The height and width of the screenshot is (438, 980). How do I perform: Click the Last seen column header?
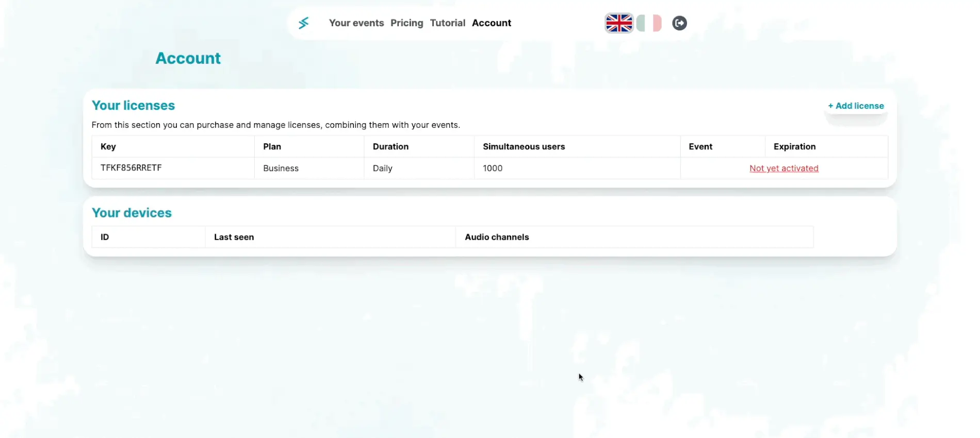point(234,238)
